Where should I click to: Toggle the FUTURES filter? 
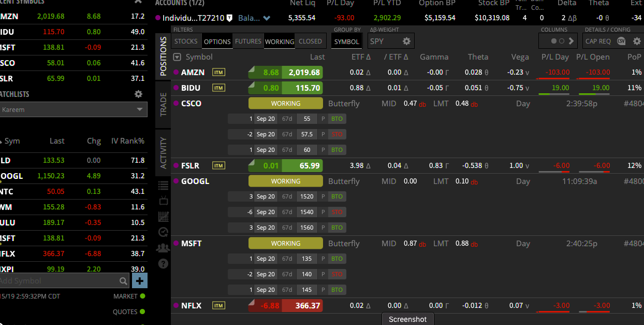pyautogui.click(x=248, y=41)
